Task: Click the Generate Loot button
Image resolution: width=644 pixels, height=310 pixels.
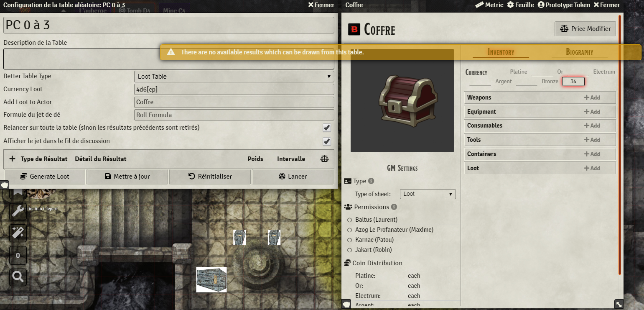Action: pyautogui.click(x=44, y=176)
